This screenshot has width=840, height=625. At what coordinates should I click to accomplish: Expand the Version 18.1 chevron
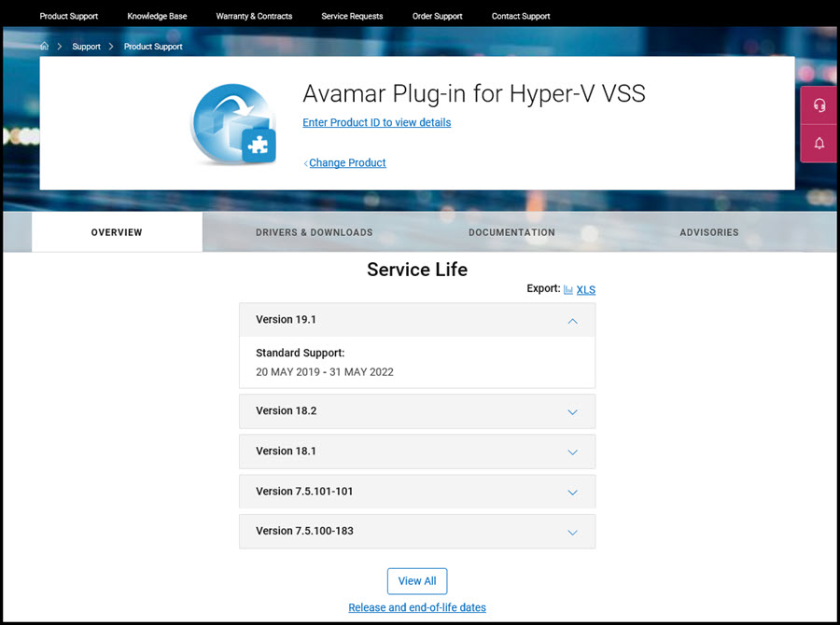point(573,452)
